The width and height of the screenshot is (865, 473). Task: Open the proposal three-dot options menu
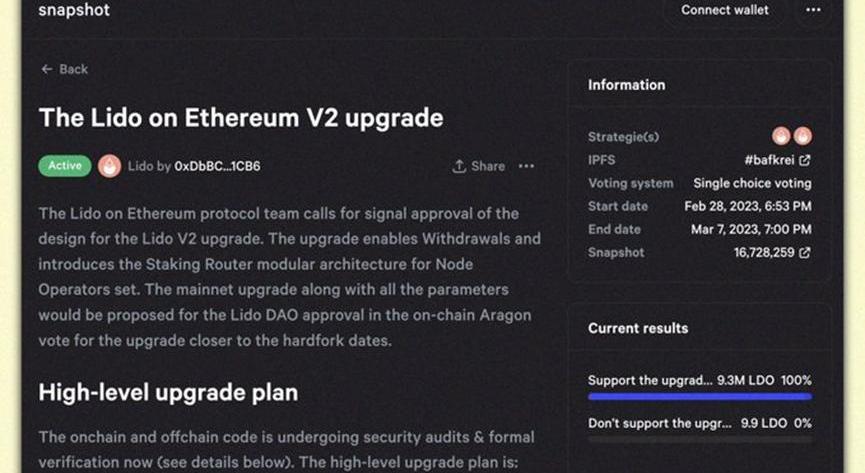point(527,166)
